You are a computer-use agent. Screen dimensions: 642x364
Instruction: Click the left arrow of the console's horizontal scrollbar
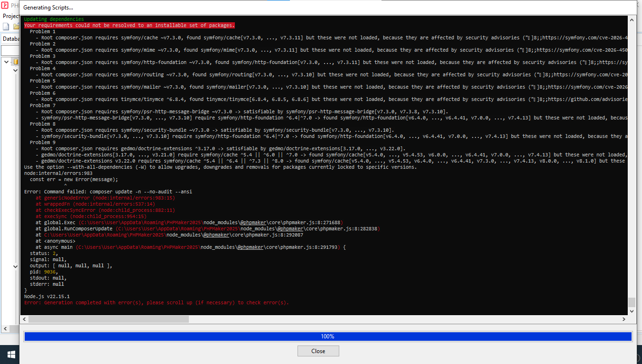coord(24,319)
